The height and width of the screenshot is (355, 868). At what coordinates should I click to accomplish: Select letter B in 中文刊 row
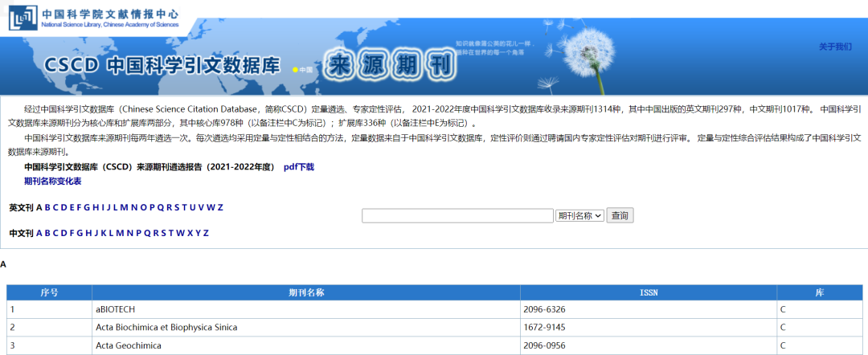pyautogui.click(x=47, y=233)
